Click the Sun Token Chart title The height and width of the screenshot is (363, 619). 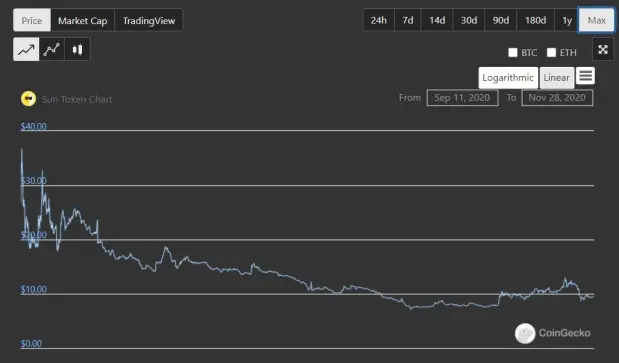pyautogui.click(x=77, y=99)
